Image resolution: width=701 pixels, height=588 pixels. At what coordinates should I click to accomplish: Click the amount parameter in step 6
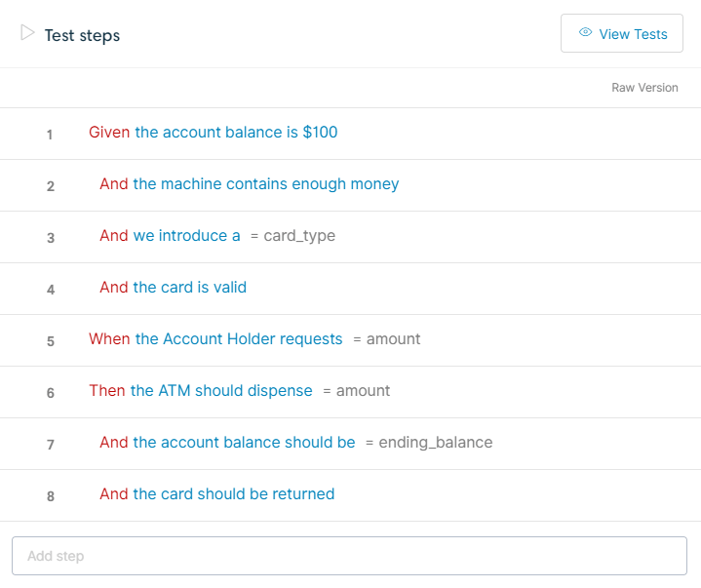(x=363, y=390)
